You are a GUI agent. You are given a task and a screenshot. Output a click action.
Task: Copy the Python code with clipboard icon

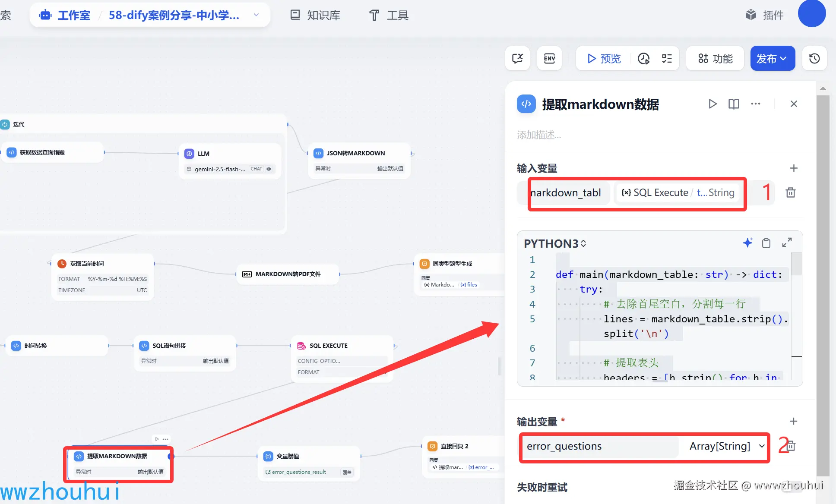(x=766, y=243)
